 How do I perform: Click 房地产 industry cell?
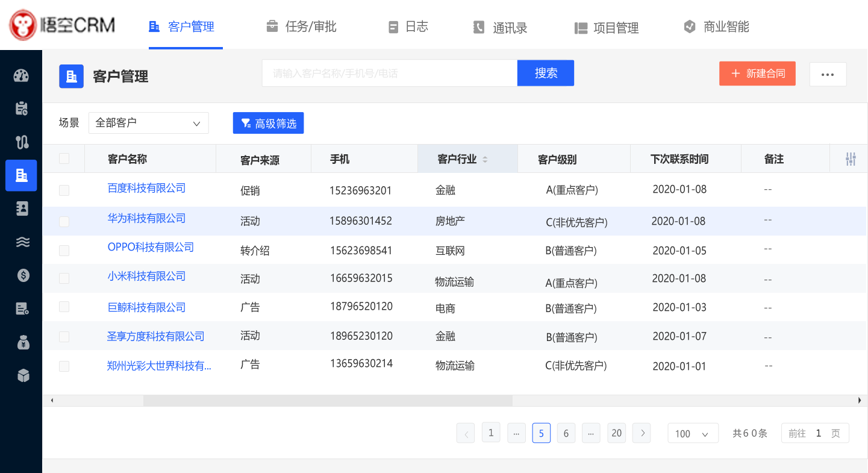[450, 221]
